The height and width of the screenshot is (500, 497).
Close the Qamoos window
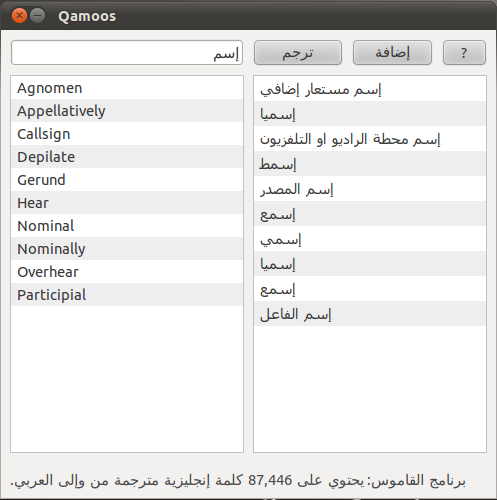[x=19, y=16]
